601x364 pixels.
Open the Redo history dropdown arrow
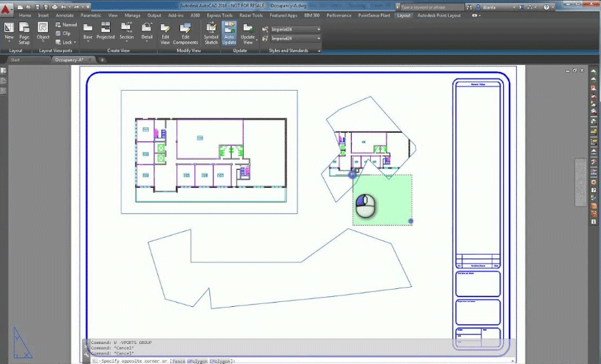tap(82, 7)
